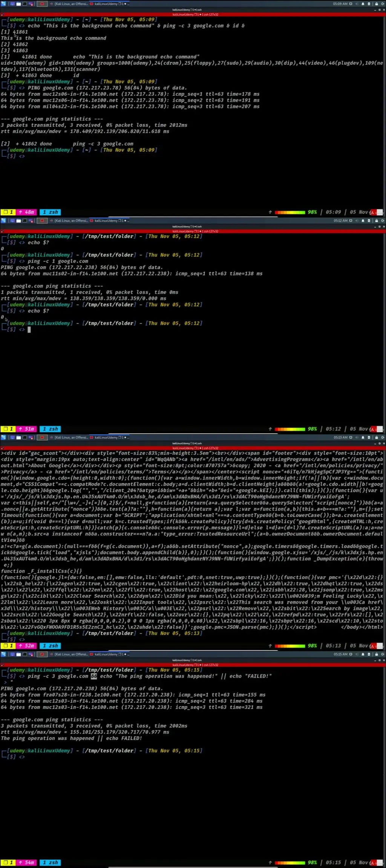The image size is (386, 868).
Task: Launch terminal icon in the 05:09 AM panel
Action: (25, 4)
